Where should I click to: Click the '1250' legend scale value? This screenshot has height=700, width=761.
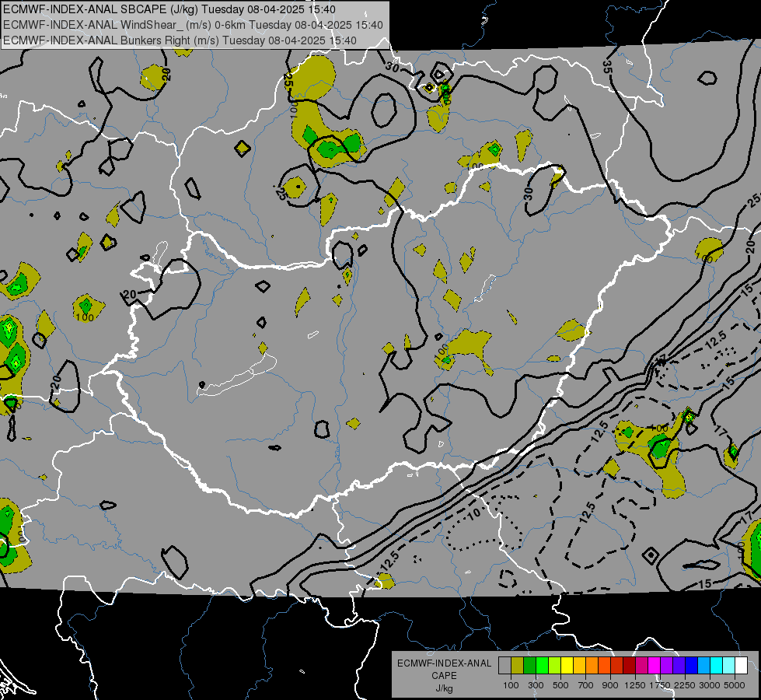(x=635, y=685)
